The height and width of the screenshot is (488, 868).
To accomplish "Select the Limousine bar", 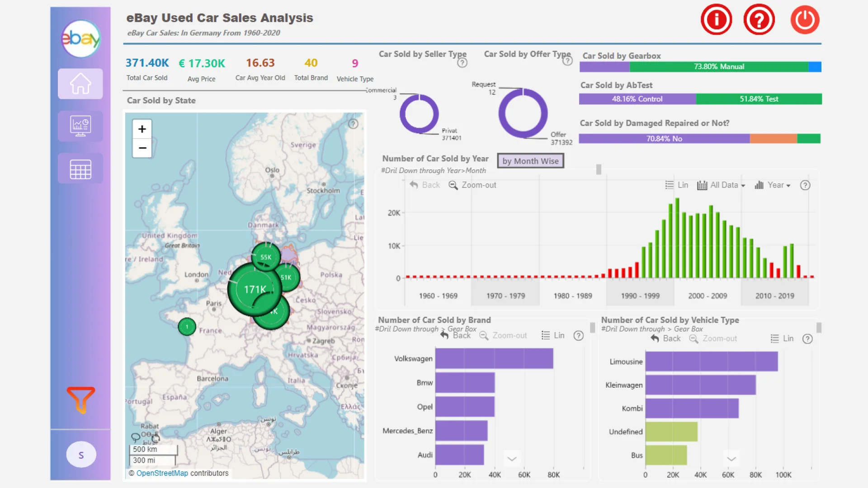I will [712, 361].
